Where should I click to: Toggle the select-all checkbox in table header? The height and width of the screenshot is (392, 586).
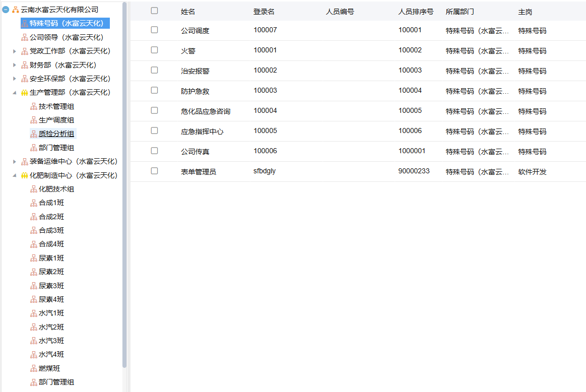pos(154,11)
